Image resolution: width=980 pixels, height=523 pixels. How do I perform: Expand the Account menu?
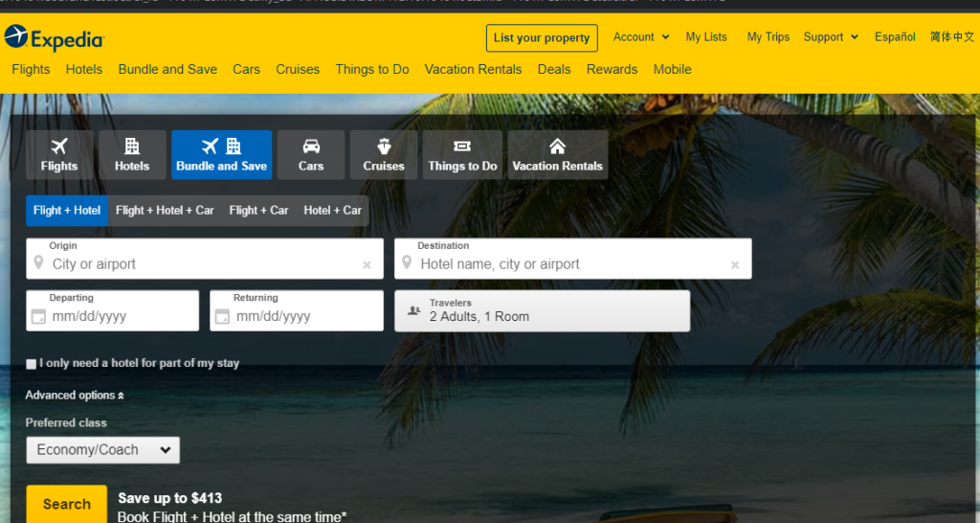pyautogui.click(x=641, y=37)
